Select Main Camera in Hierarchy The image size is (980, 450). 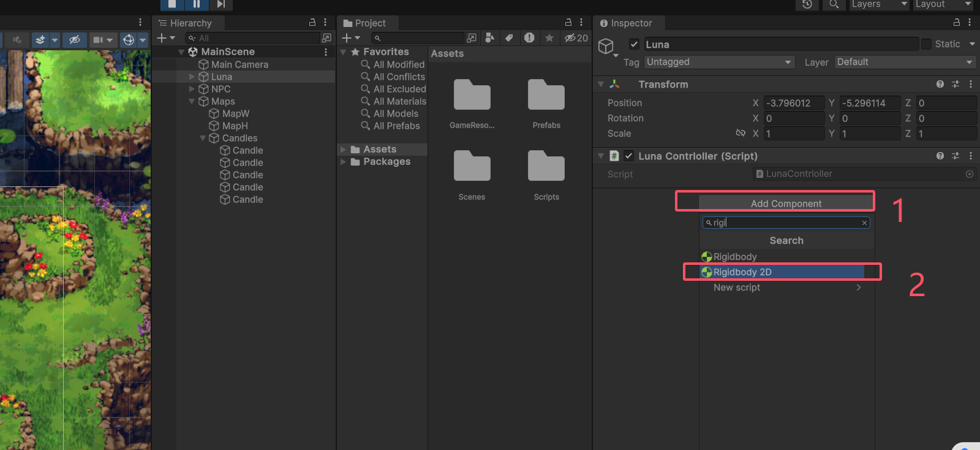pyautogui.click(x=239, y=64)
